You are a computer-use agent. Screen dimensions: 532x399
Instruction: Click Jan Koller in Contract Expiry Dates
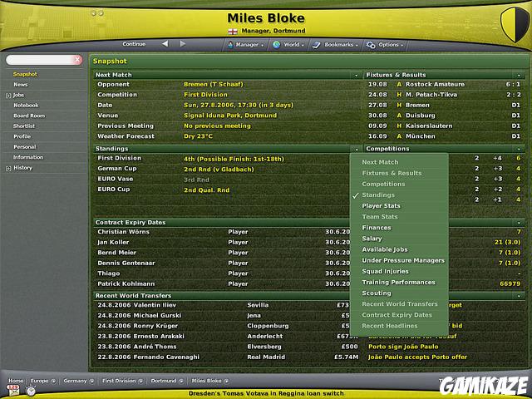click(x=113, y=243)
